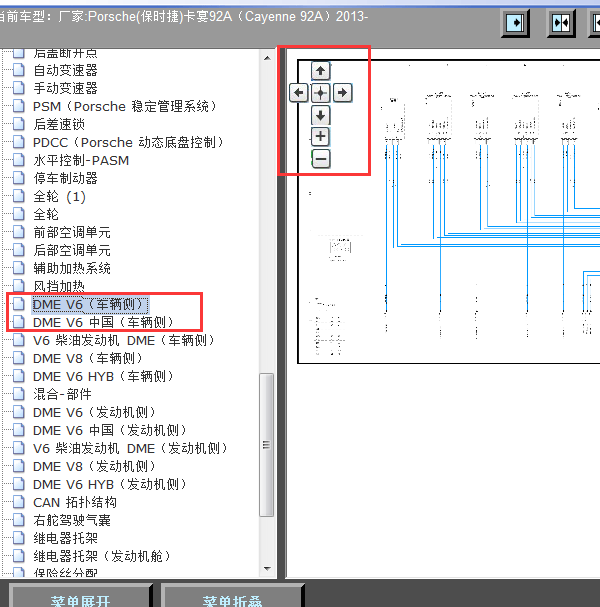This screenshot has width=600, height=607.
Task: Open PDCC（Porsche 动态底盘控制） entry
Action: (x=129, y=142)
